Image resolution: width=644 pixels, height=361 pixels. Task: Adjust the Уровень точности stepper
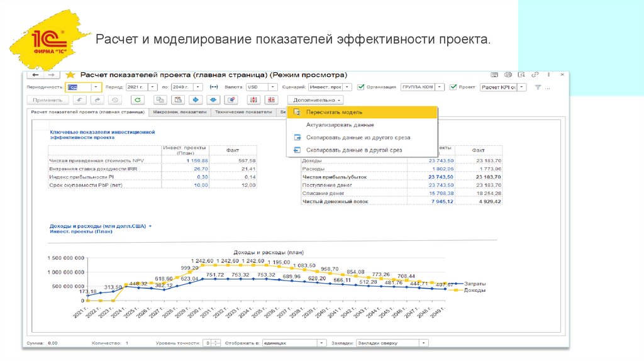point(216,343)
